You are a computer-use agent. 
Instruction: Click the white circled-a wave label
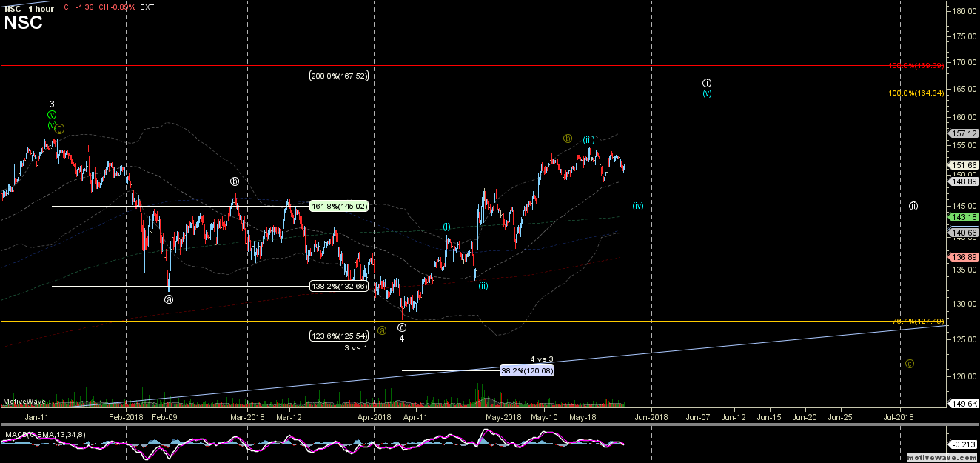(x=169, y=299)
